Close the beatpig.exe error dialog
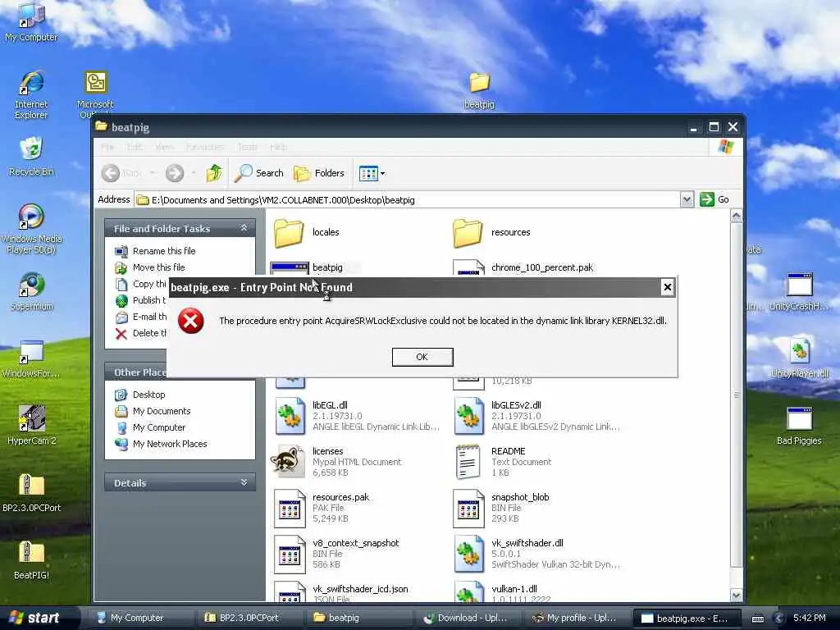 tap(668, 287)
